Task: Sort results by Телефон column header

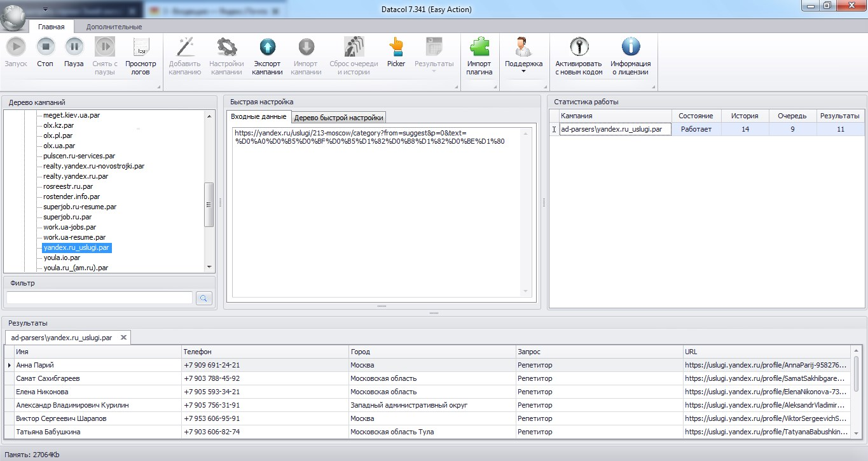Action: 265,352
